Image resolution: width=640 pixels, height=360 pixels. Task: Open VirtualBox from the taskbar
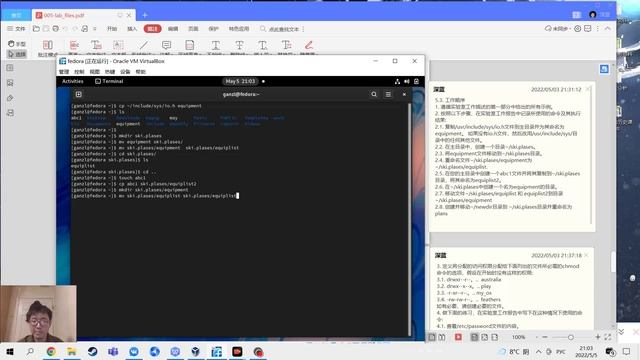point(196,351)
